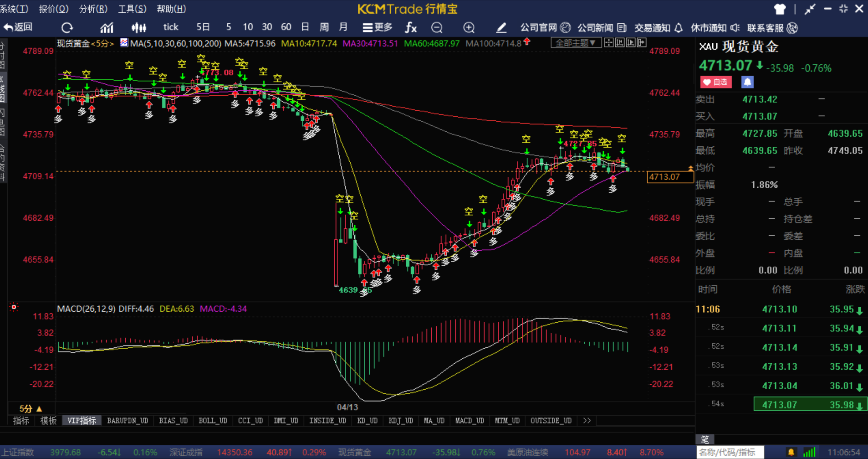Toggle 休市通知 market closure notice
This screenshot has width=868, height=459.
(x=715, y=28)
